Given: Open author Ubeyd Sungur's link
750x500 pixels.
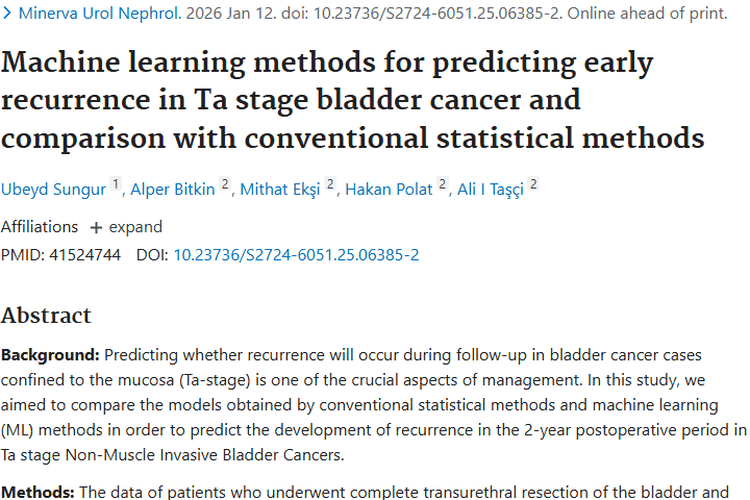Looking at the screenshot, I should coord(53,188).
